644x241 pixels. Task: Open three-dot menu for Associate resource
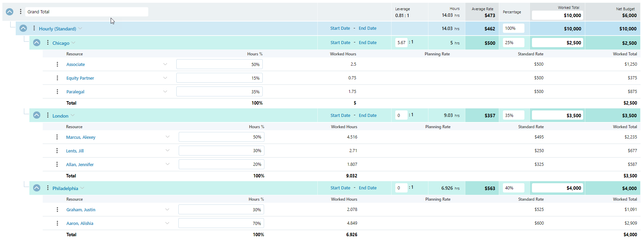pos(57,64)
